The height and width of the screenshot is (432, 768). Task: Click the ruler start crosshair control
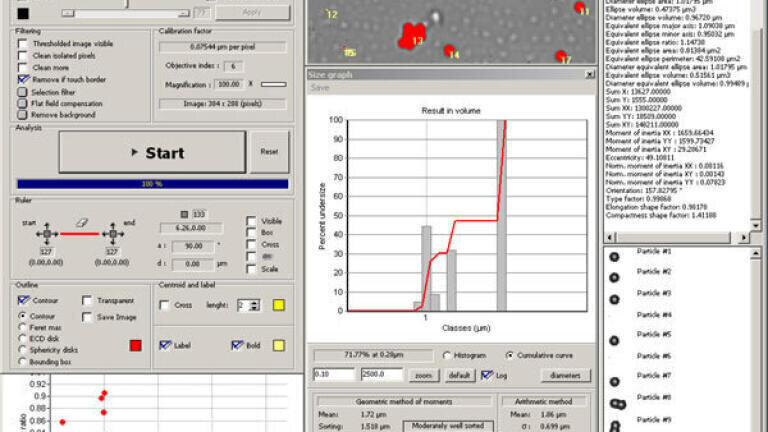(x=47, y=234)
